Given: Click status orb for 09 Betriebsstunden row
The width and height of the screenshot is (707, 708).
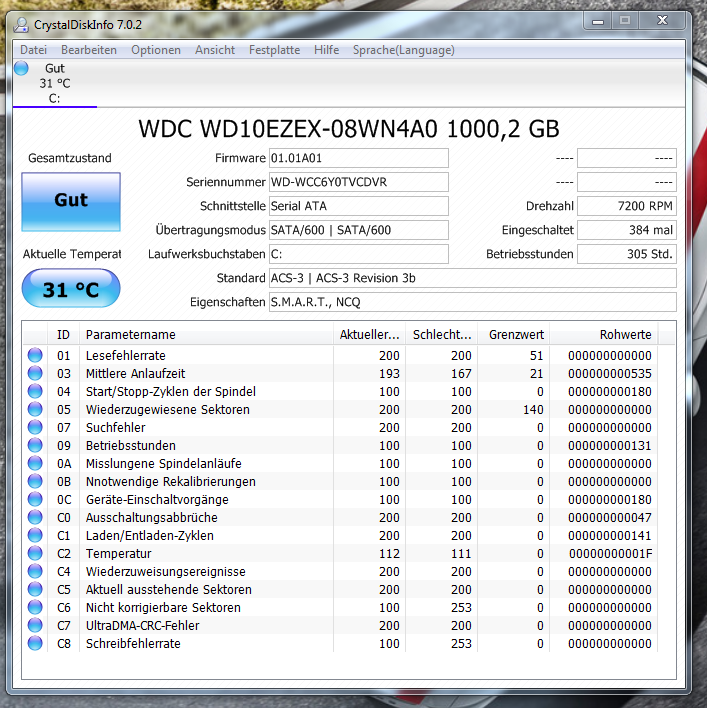Looking at the screenshot, I should pyautogui.click(x=35, y=445).
